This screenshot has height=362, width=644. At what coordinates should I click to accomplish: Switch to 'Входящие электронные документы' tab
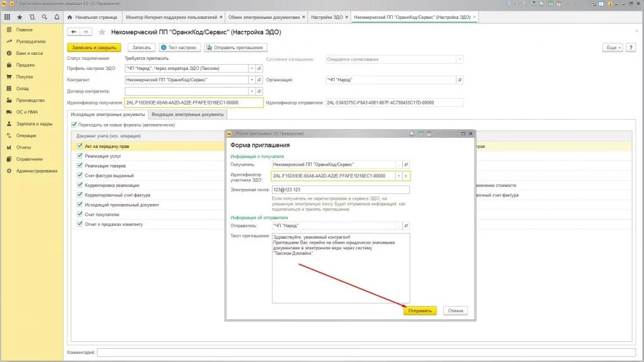[188, 115]
